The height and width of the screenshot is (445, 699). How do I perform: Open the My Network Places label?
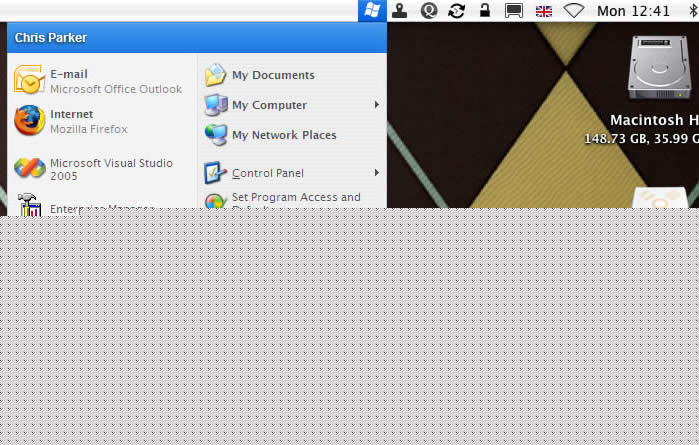[284, 135]
